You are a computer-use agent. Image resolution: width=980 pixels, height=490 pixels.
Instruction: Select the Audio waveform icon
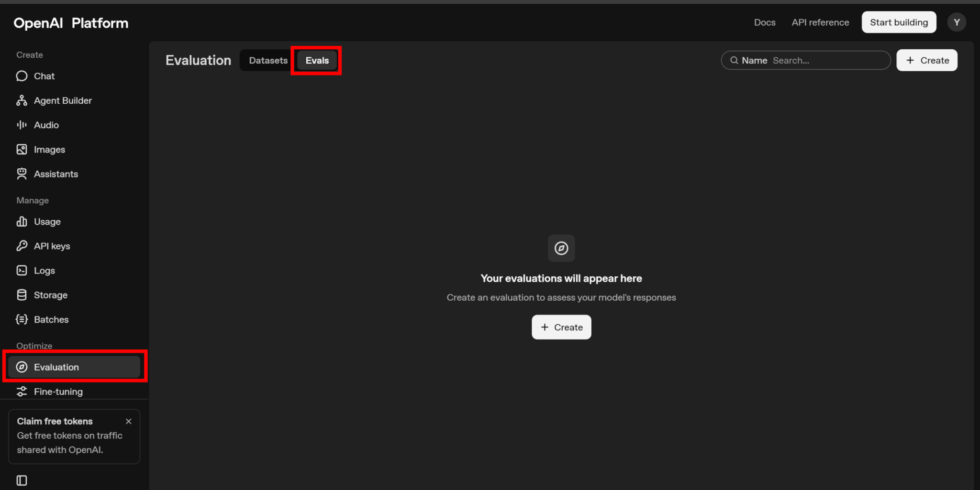pos(22,125)
